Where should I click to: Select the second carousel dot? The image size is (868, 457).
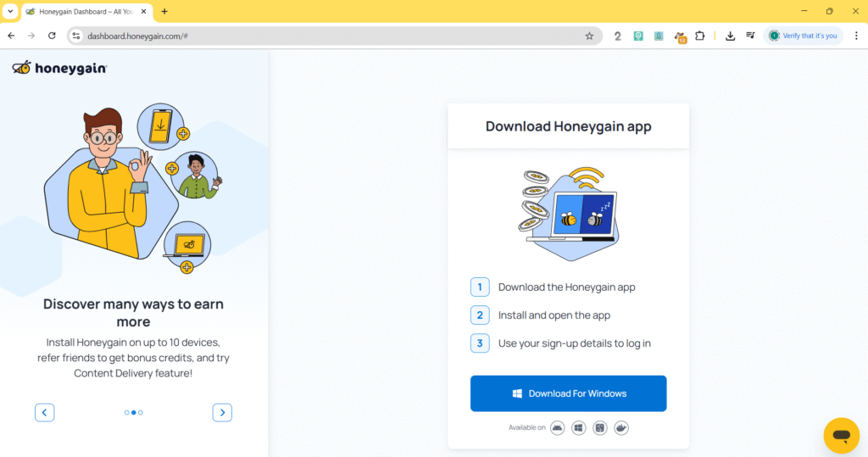pyautogui.click(x=133, y=413)
